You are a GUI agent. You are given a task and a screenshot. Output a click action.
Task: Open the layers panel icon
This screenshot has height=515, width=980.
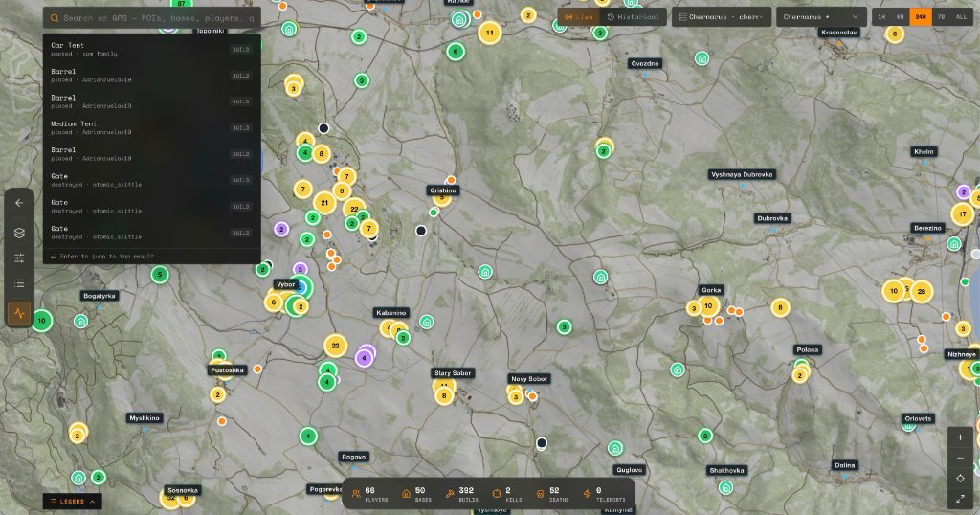pos(19,233)
